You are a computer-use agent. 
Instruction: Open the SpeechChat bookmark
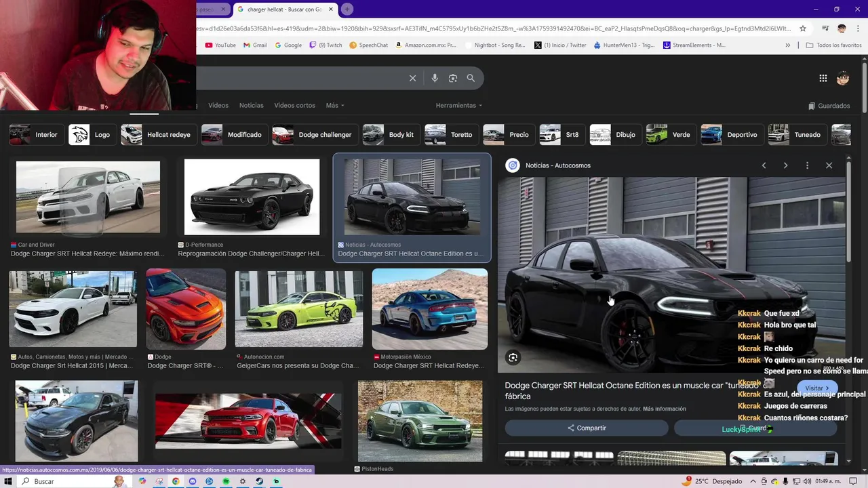368,45
